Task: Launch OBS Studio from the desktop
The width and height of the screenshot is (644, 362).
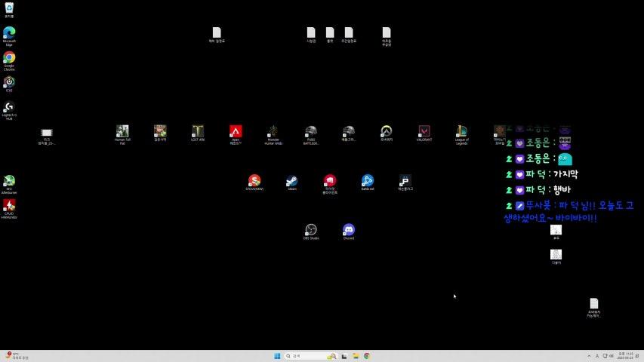Action: tap(311, 232)
